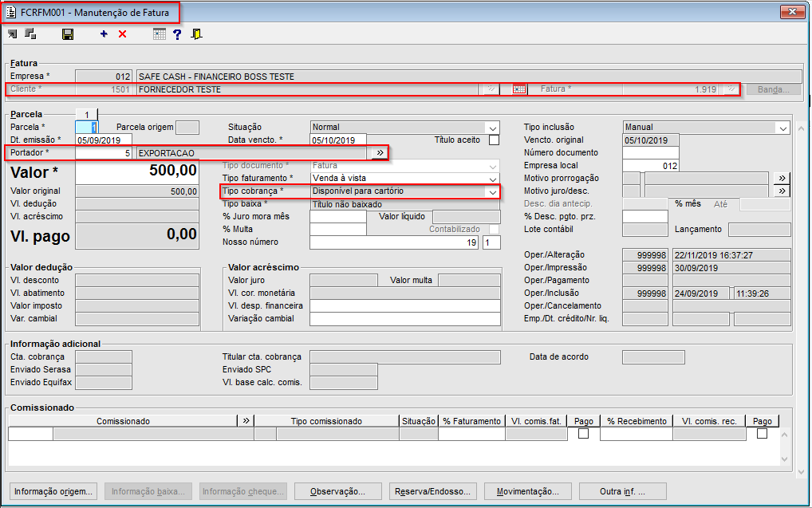Click the Banda... button
This screenshot has height=508, width=812.
tap(773, 89)
